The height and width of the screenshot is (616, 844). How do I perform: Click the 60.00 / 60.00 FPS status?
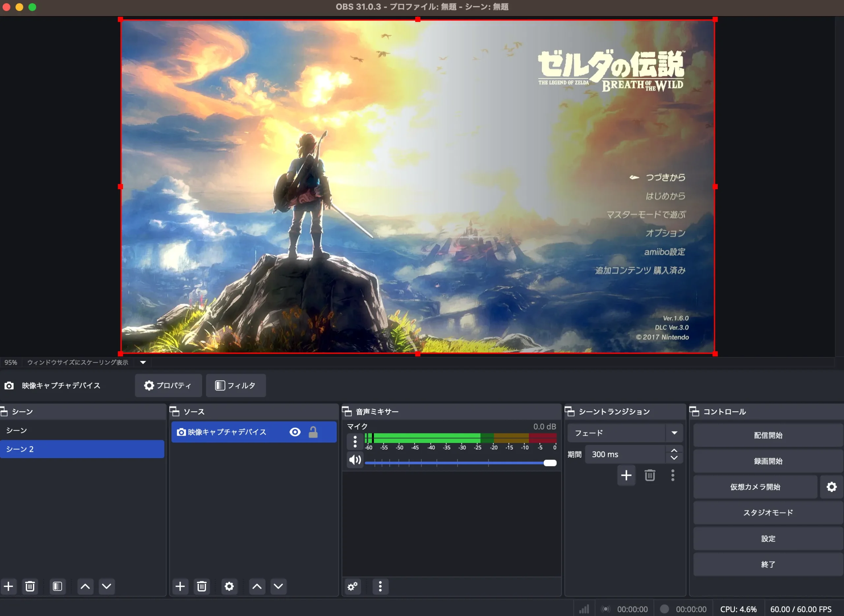click(x=801, y=609)
